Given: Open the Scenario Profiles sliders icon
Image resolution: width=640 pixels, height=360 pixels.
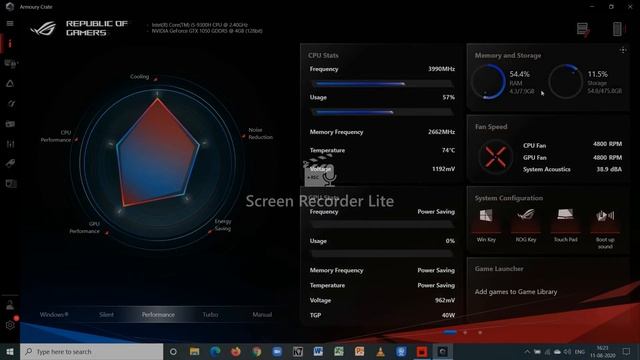Looking at the screenshot, I should pyautogui.click(x=10, y=144).
